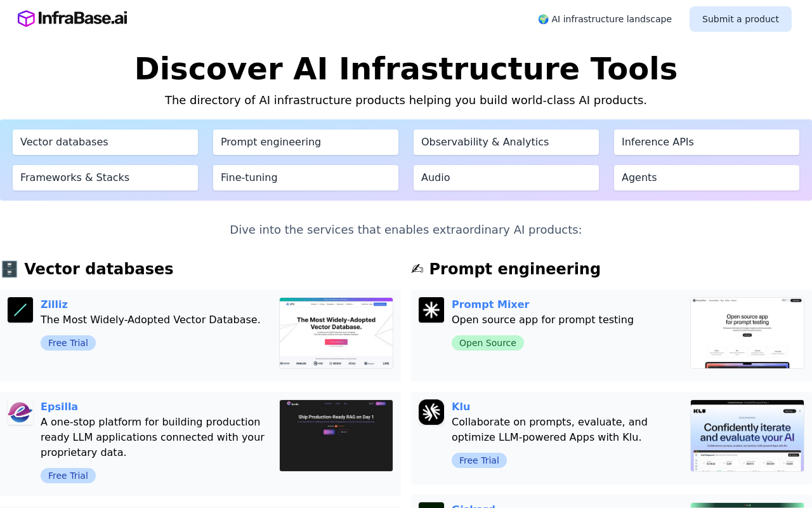Select the Prompt engineering category
Screen dimensions: 812x508
point(306,142)
